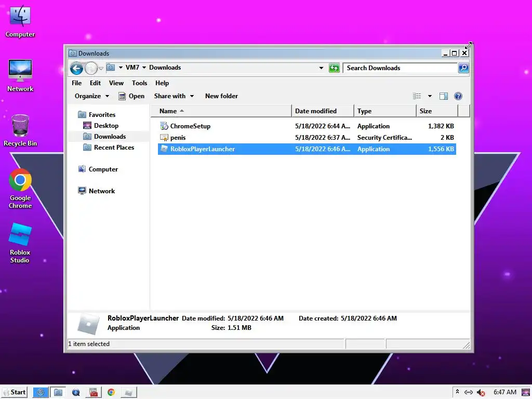The image size is (532, 399).
Task: Sort by the Type column header
Action: pos(385,111)
